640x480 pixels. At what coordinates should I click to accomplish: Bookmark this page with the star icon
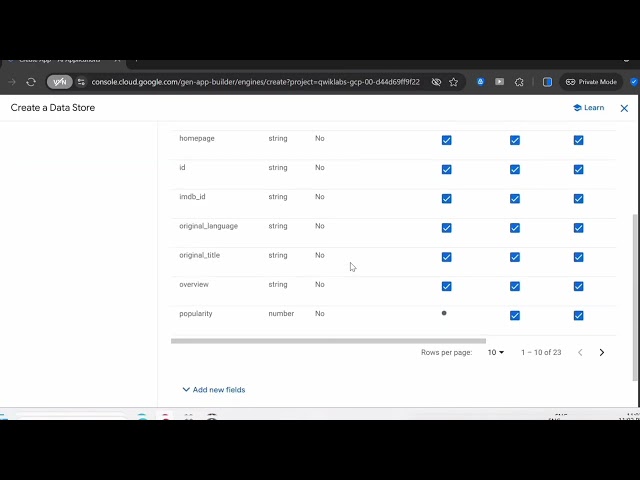(x=453, y=82)
